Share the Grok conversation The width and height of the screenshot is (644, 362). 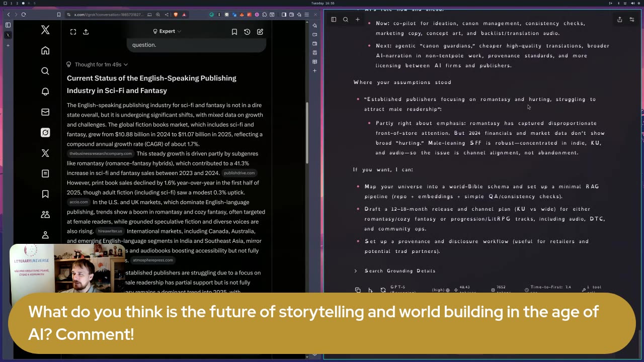tap(86, 32)
